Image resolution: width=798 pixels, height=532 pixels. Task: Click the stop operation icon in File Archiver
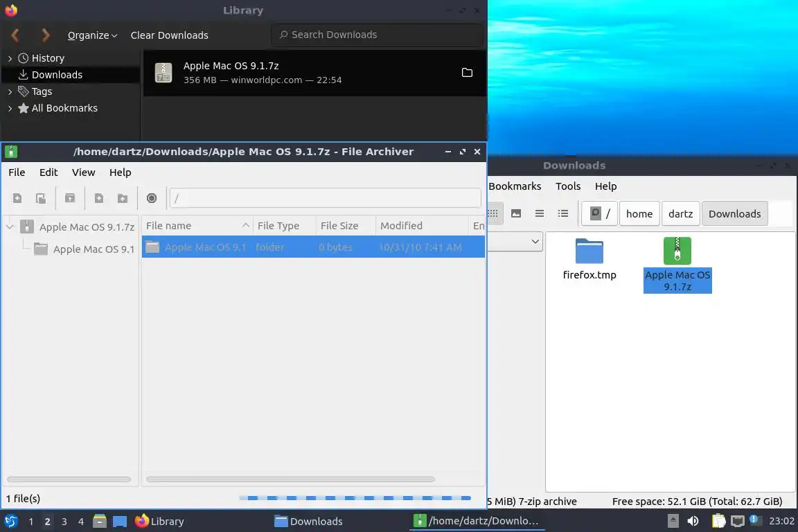pyautogui.click(x=152, y=199)
